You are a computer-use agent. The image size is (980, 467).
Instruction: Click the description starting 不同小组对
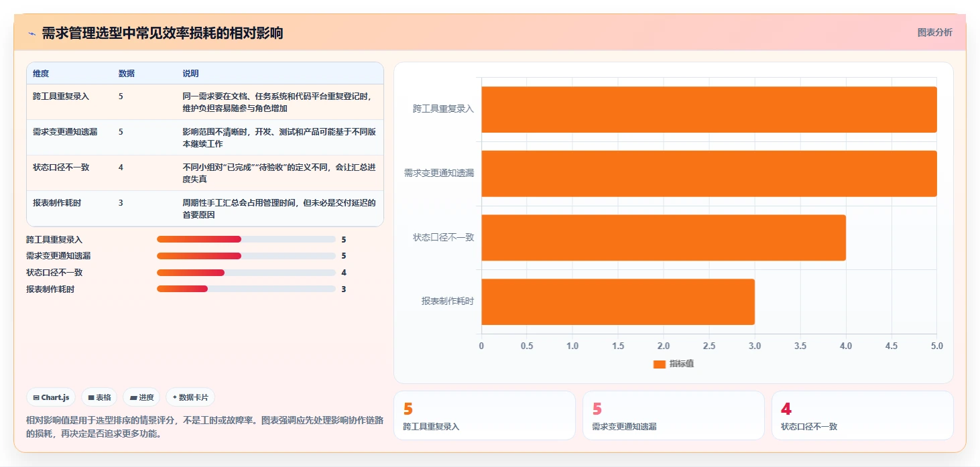tap(279, 174)
